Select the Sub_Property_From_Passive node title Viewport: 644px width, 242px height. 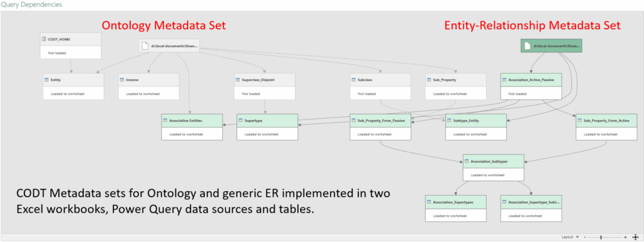point(382,121)
